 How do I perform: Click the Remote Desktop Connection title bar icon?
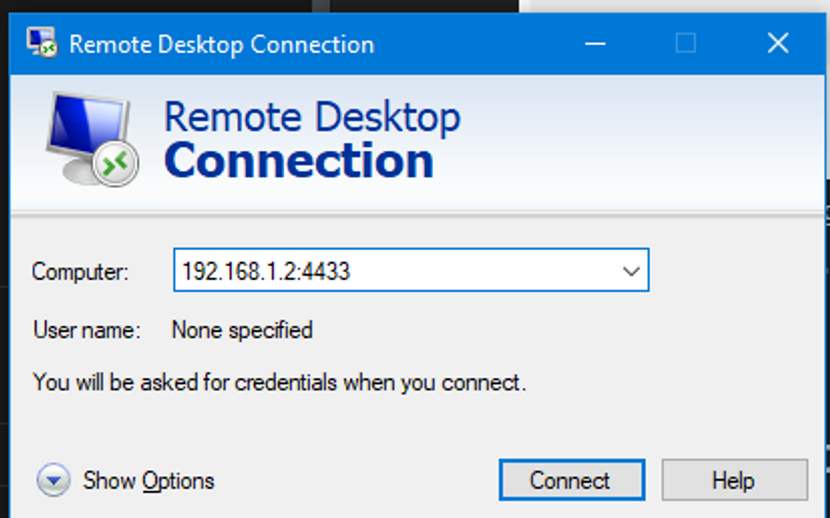[42, 43]
